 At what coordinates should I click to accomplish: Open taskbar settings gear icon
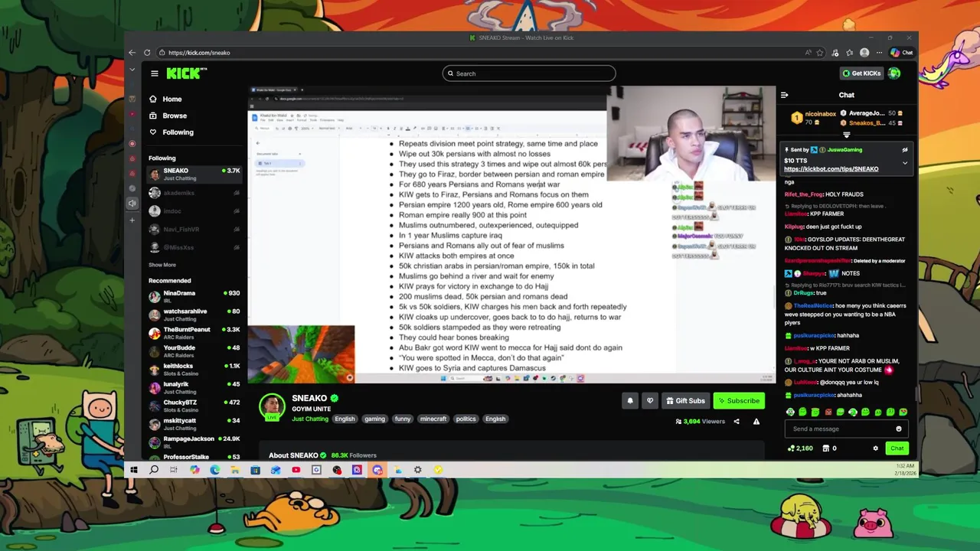[x=417, y=470]
